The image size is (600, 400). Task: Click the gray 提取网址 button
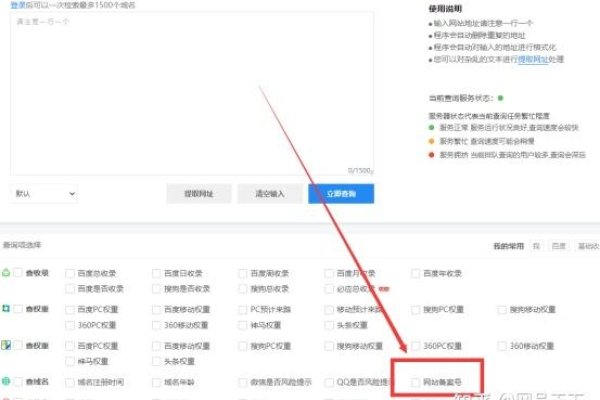coord(199,194)
